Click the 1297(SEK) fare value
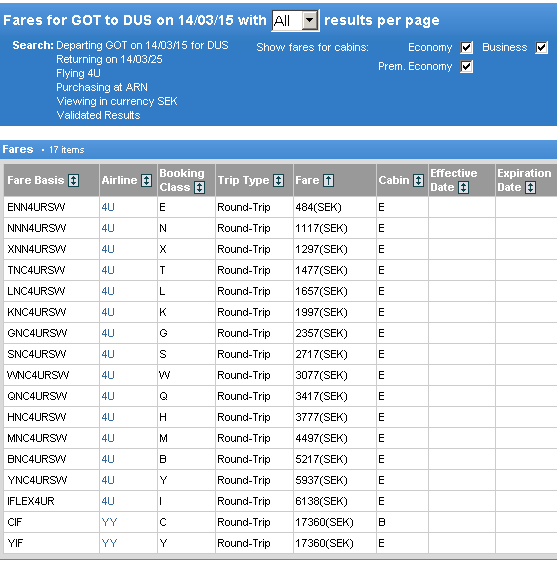Viewport: 557px width, 566px height. click(x=321, y=249)
